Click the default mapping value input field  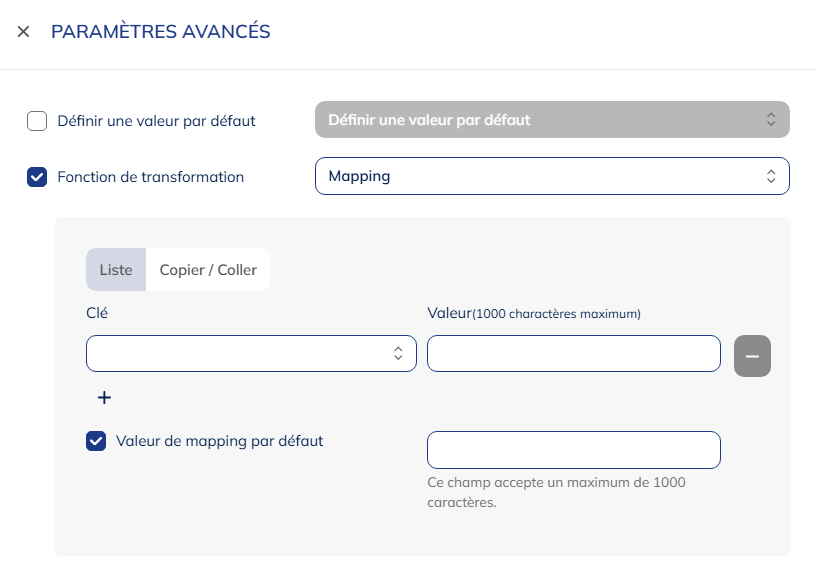pyautogui.click(x=573, y=450)
